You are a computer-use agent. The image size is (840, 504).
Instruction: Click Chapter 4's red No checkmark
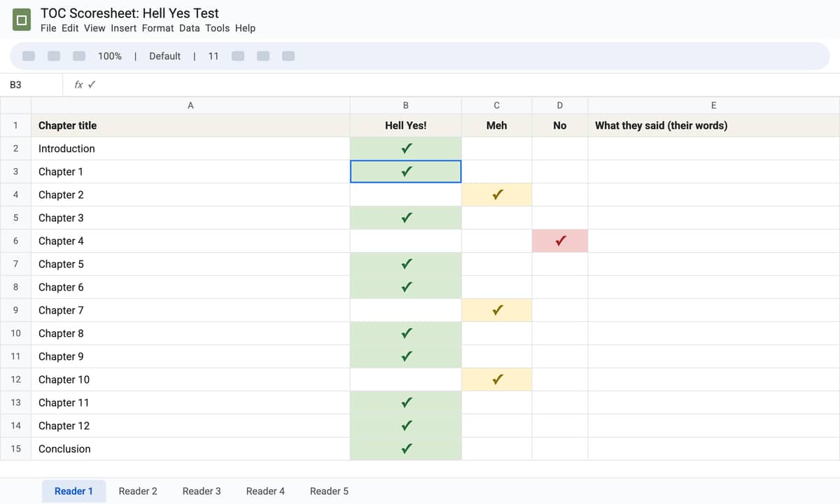(560, 241)
